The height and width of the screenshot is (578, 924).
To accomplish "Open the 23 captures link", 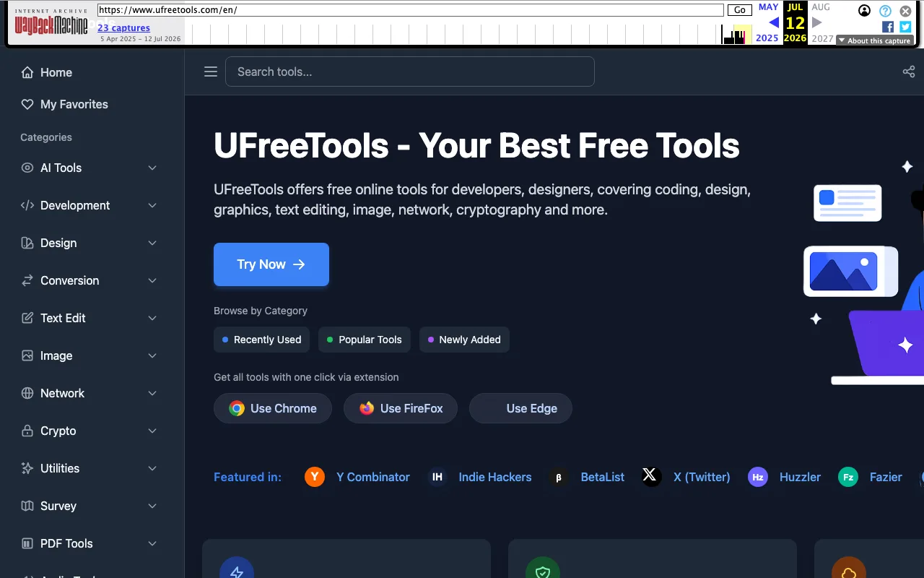I will tap(124, 28).
